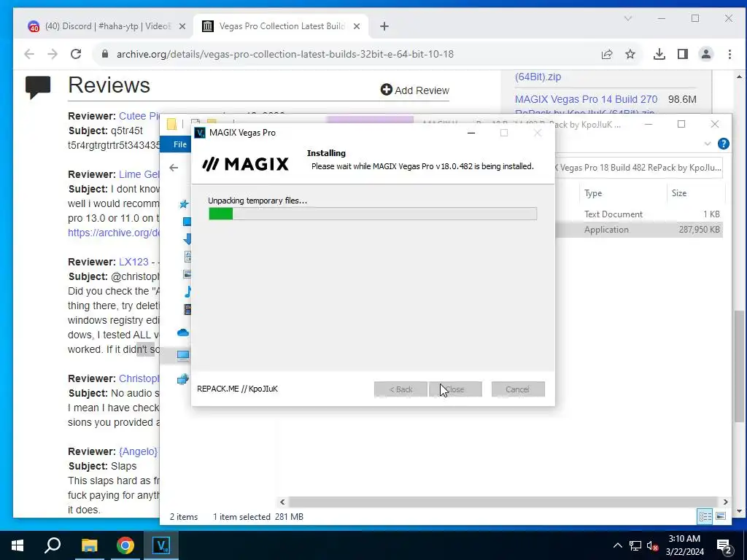Open File menu in File Explorer
The width and height of the screenshot is (747, 560).
(179, 144)
